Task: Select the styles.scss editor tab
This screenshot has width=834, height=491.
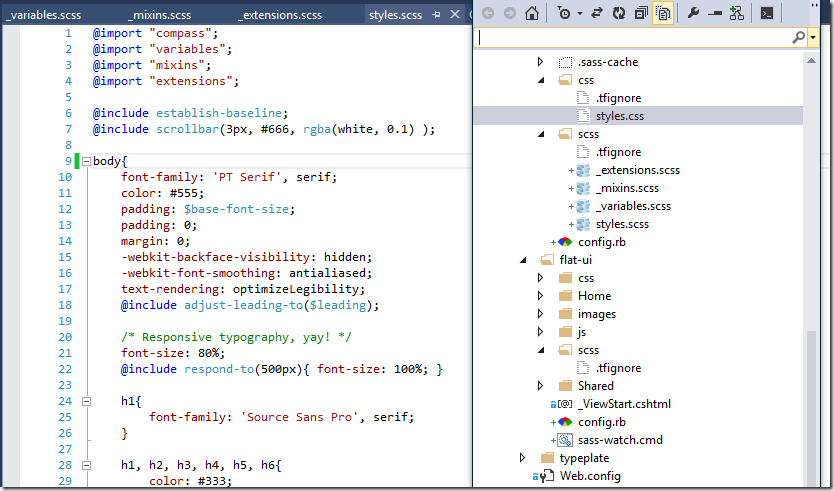Action: 395,15
